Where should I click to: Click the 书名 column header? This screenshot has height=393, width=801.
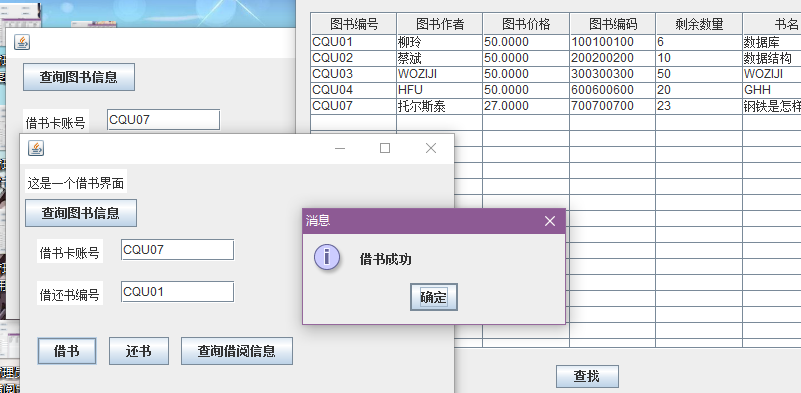tap(772, 24)
